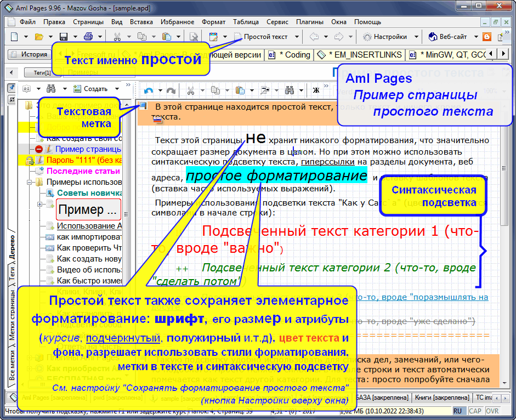Toggle the pin icon on the side panel
The height and width of the screenshot is (420, 516).
(x=12, y=88)
